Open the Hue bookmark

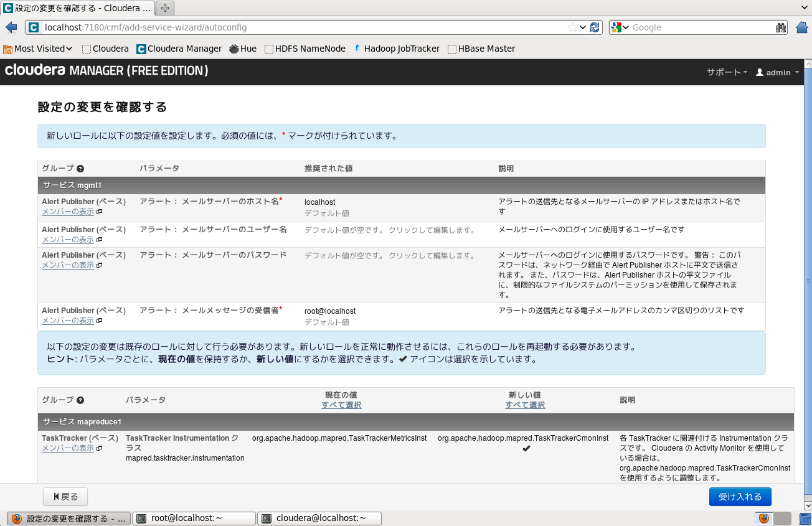(x=243, y=49)
